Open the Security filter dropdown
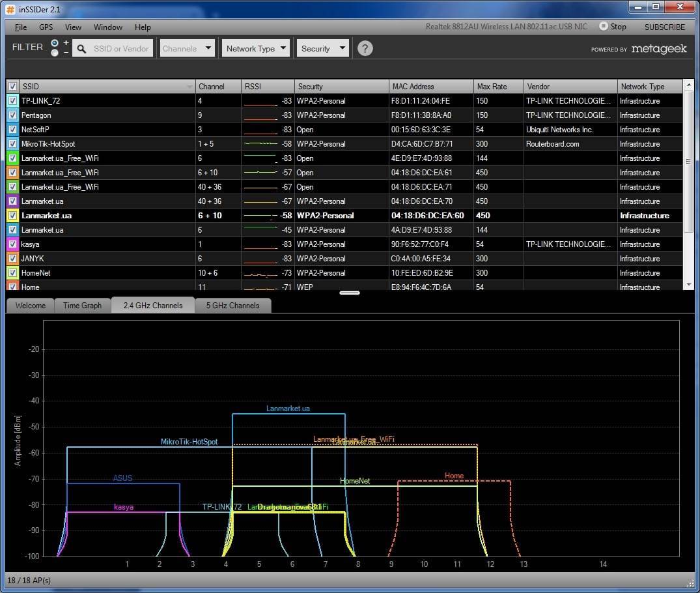 coord(324,48)
